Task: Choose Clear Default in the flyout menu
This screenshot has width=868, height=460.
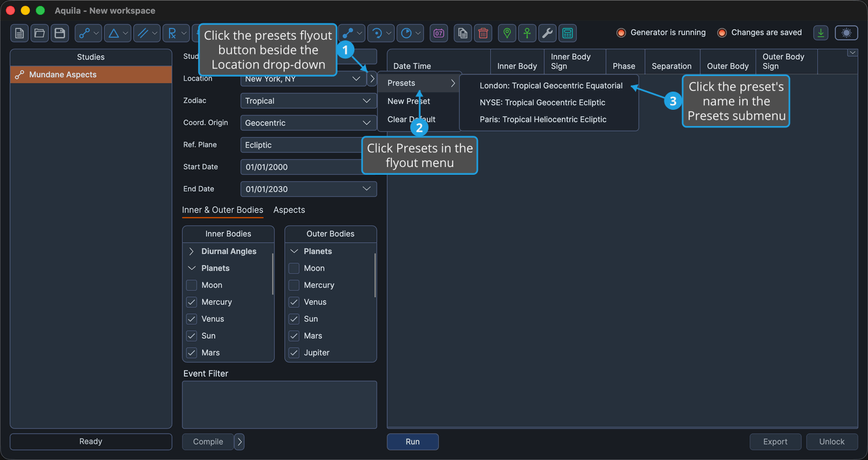Action: 419,120
